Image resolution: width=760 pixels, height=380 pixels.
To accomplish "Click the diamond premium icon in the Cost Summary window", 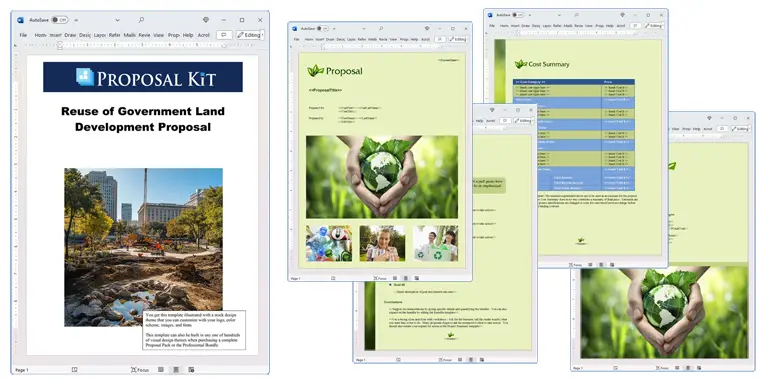I will (622, 15).
